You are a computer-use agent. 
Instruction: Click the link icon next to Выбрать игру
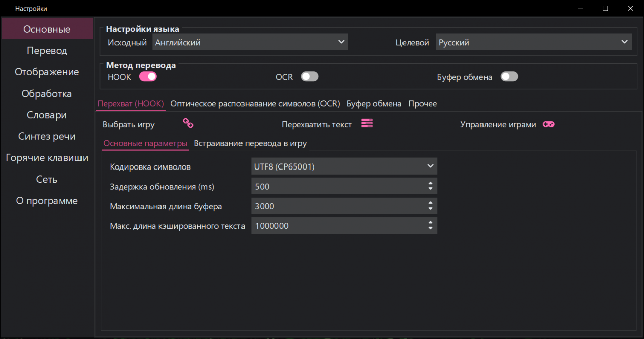pos(188,123)
